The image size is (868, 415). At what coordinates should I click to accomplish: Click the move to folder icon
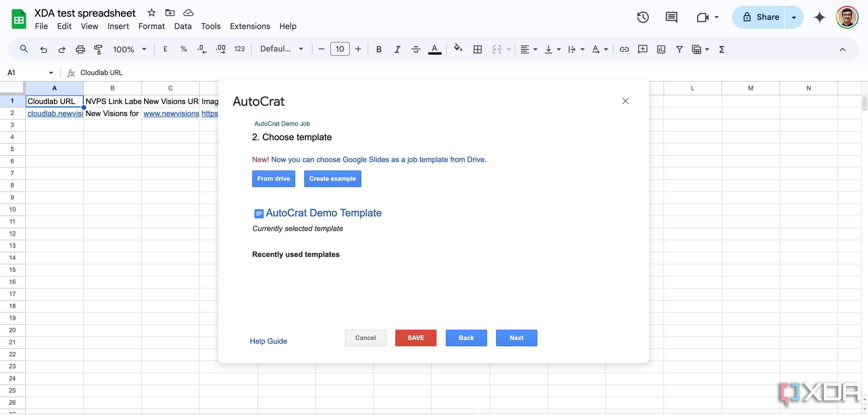click(170, 13)
